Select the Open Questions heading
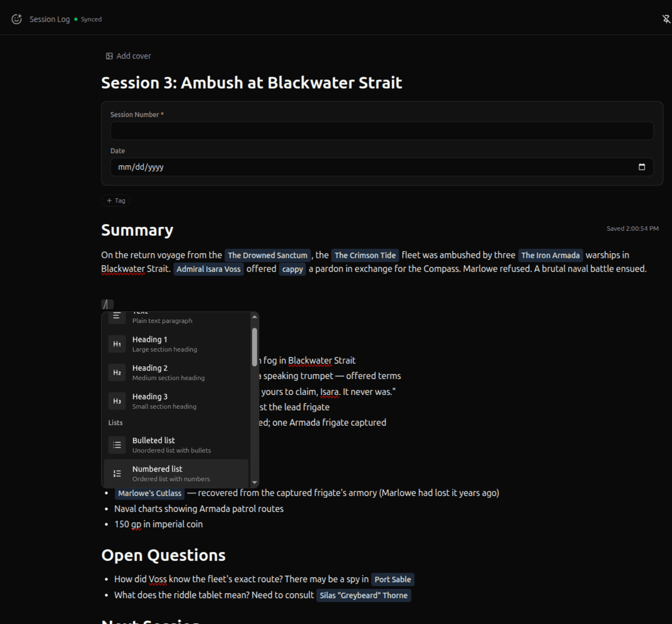Viewport: 672px width, 624px height. (x=163, y=555)
